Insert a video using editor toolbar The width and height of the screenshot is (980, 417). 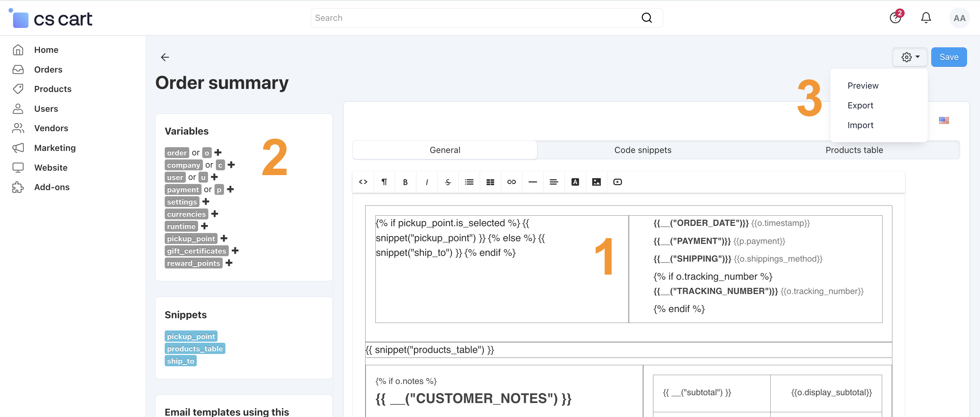tap(618, 182)
